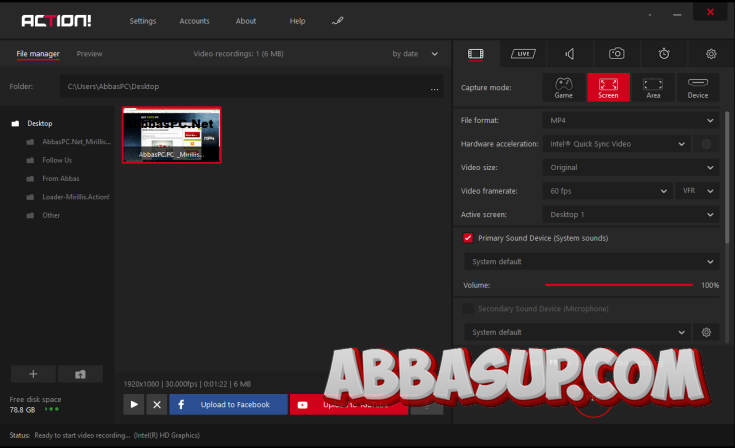The image size is (735, 448).
Task: Expand the 60 fps framerate dropdown
Action: click(x=608, y=191)
